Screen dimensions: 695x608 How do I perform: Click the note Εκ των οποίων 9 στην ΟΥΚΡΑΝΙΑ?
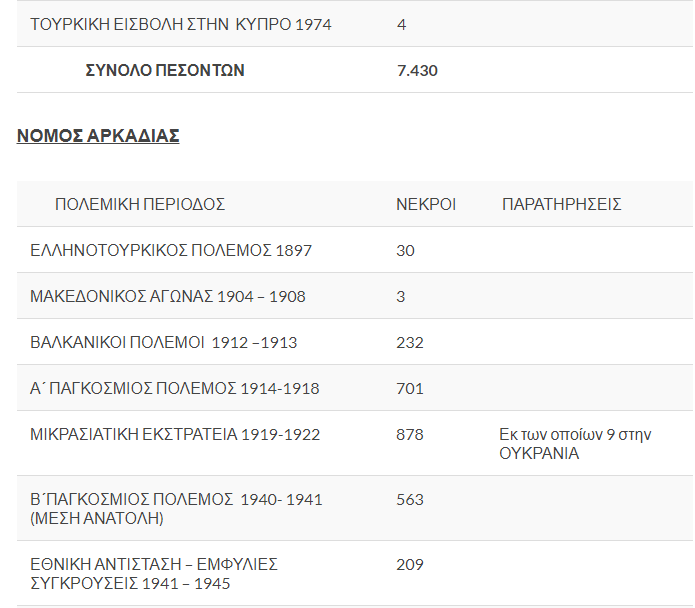575,444
